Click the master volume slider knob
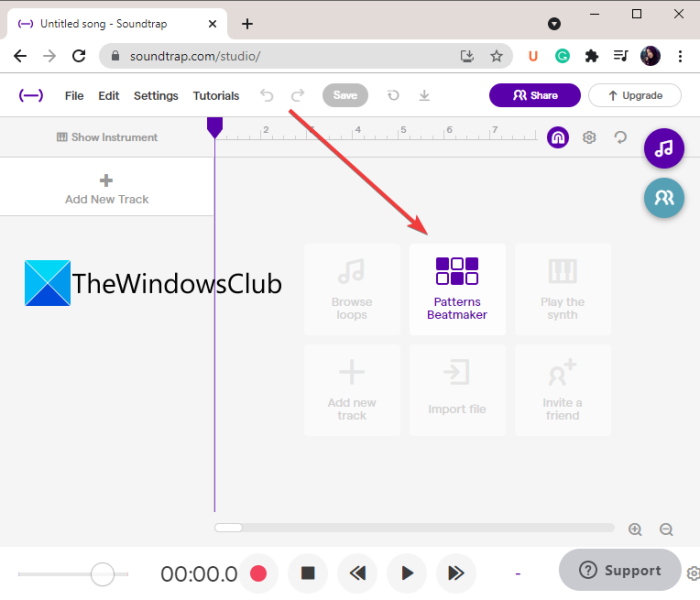The width and height of the screenshot is (700, 600). click(103, 574)
